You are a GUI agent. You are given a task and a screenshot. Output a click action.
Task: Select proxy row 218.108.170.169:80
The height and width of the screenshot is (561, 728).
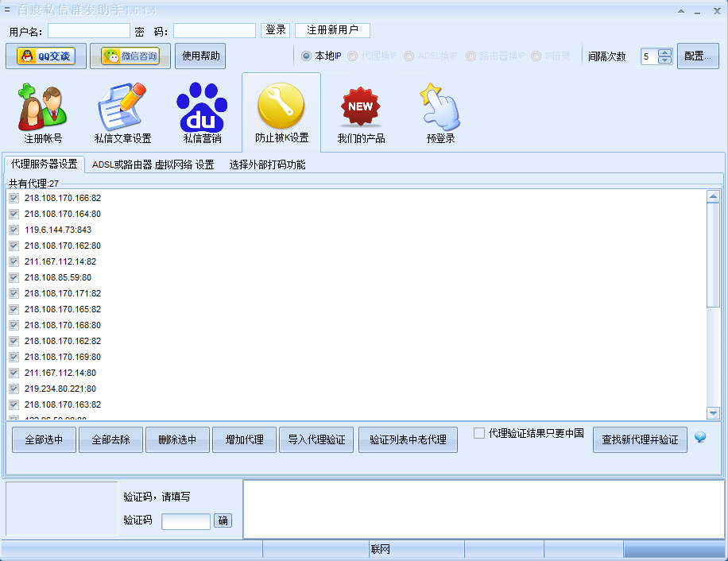click(x=63, y=357)
